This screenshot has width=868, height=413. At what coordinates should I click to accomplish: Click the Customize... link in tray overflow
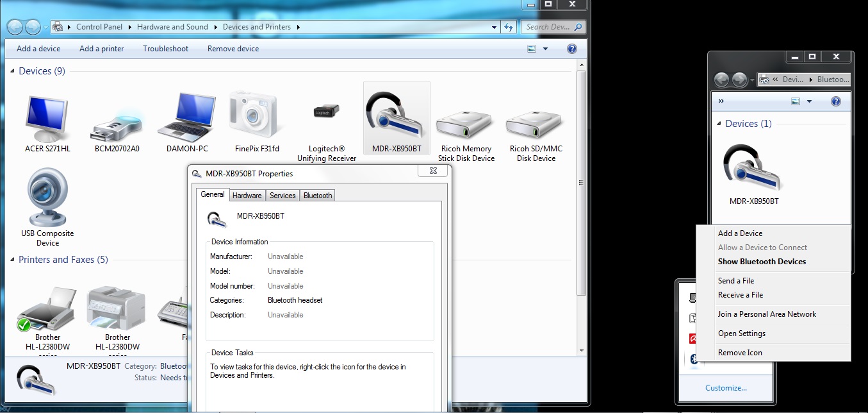[x=726, y=388]
